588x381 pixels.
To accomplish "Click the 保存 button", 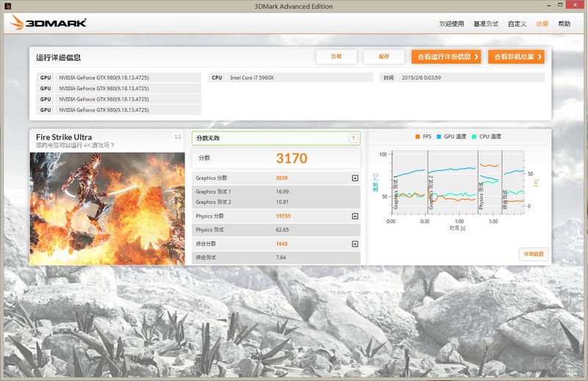I will click(384, 57).
